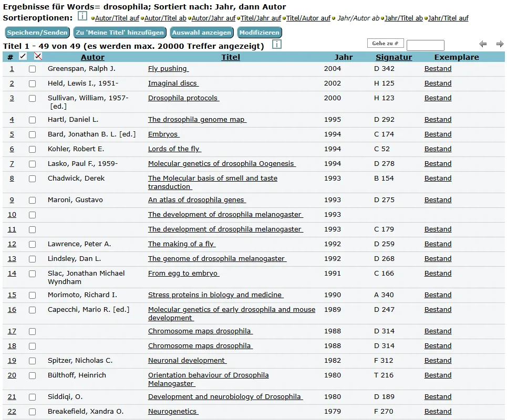Viewport: 507px width, 420px height.
Task: Deselect all titles with the red X icon
Action: [38, 56]
